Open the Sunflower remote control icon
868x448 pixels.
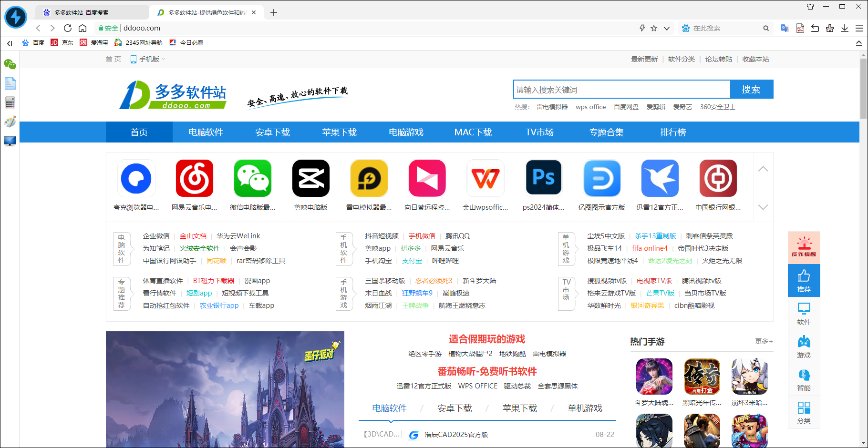click(x=427, y=178)
